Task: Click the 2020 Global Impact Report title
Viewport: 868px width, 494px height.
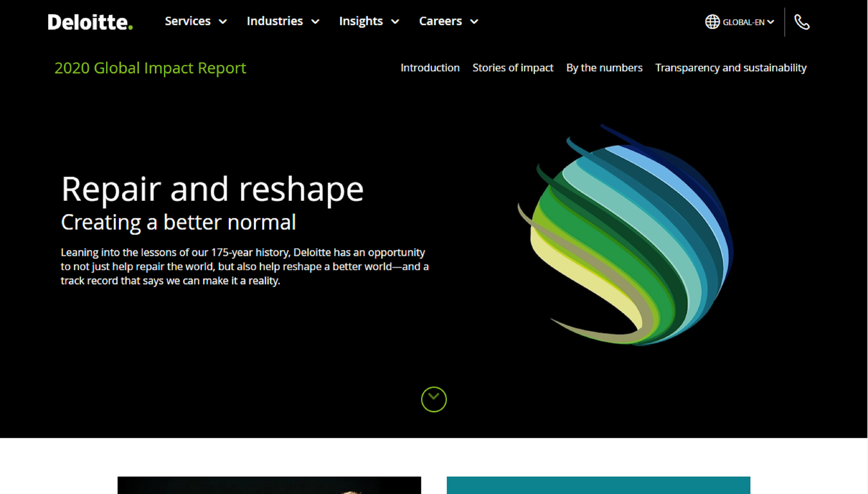Action: coord(150,68)
